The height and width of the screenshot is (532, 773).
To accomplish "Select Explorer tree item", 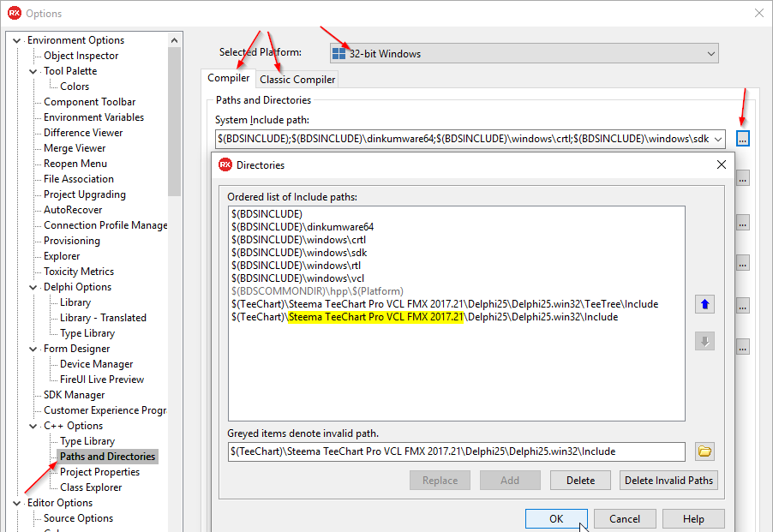I will coord(62,256).
